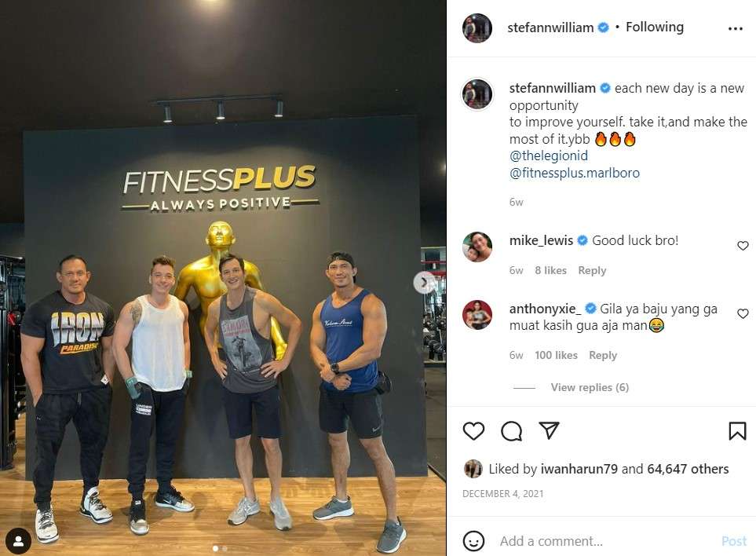Open @fitnessplus.marlboro mention link
The height and width of the screenshot is (556, 756).
[x=575, y=173]
